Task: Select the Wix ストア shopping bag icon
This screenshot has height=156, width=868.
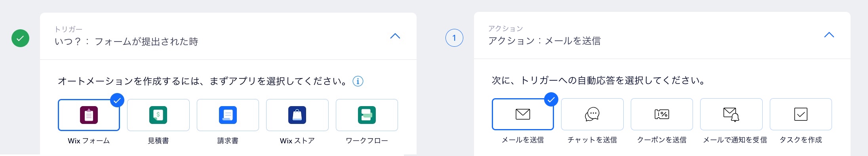Action: pyautogui.click(x=297, y=115)
